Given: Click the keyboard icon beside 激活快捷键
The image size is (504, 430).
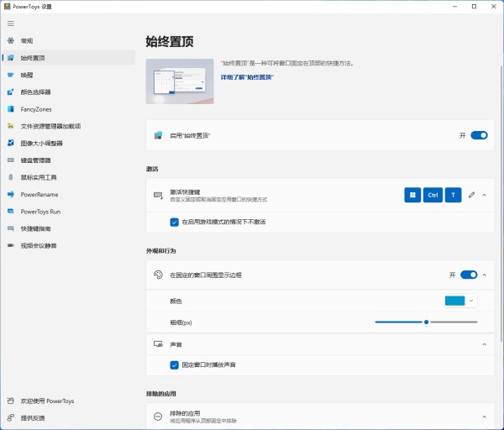Looking at the screenshot, I should coord(158,195).
